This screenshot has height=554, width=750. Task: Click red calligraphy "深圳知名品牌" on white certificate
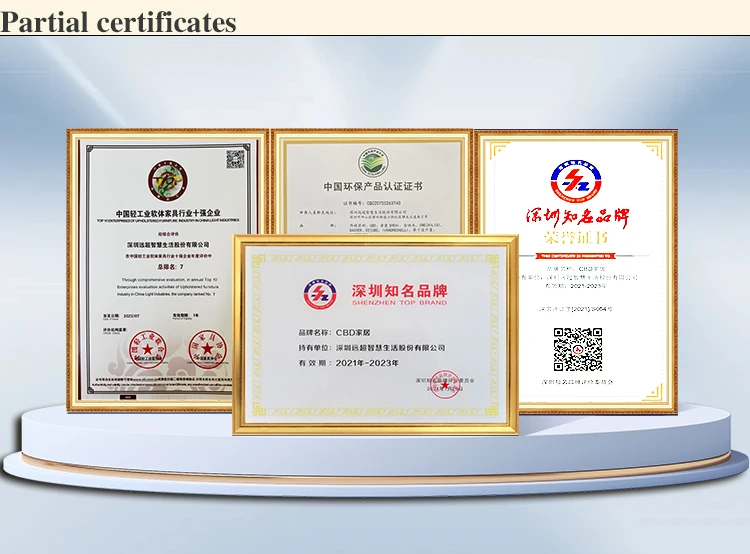(577, 218)
